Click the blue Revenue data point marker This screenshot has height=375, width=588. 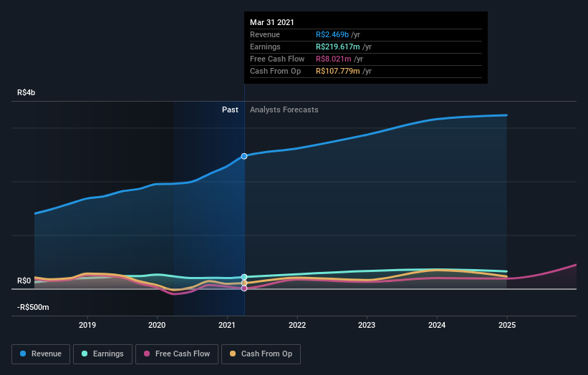point(244,156)
